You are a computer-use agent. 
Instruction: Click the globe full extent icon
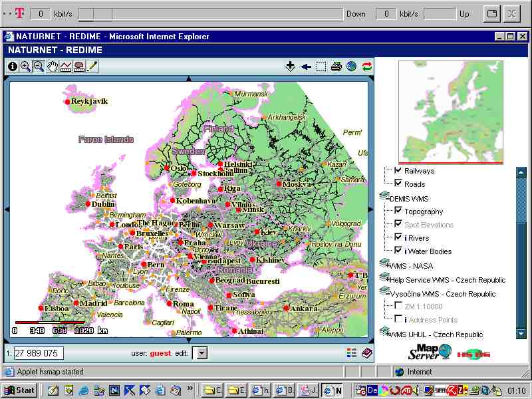351,66
